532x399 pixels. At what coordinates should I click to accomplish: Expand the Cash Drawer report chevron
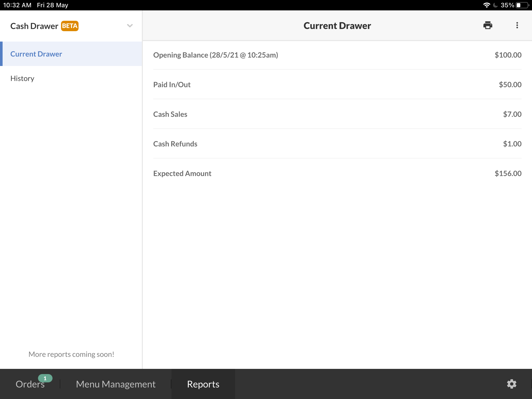(130, 26)
